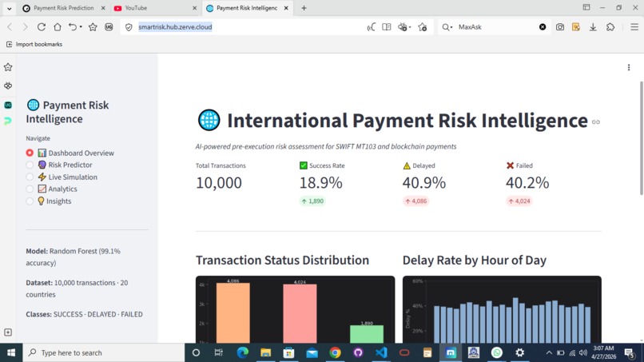644x362 pixels.
Task: Click the green 1,890 bar in status chart
Action: tap(367, 334)
